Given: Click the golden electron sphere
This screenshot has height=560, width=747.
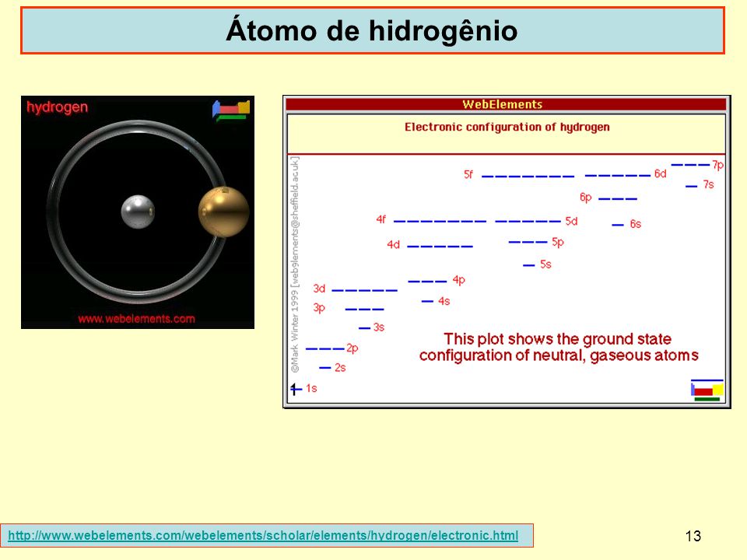Looking at the screenshot, I should point(223,212).
